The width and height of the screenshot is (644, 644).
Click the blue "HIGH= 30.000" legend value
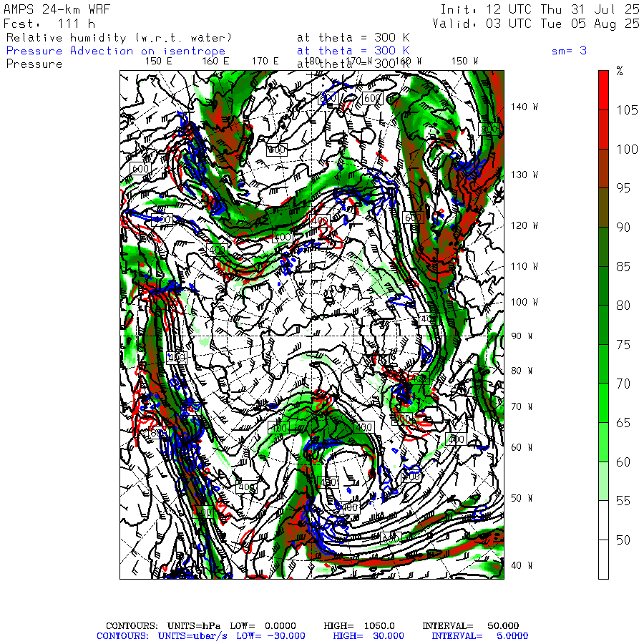369,636
